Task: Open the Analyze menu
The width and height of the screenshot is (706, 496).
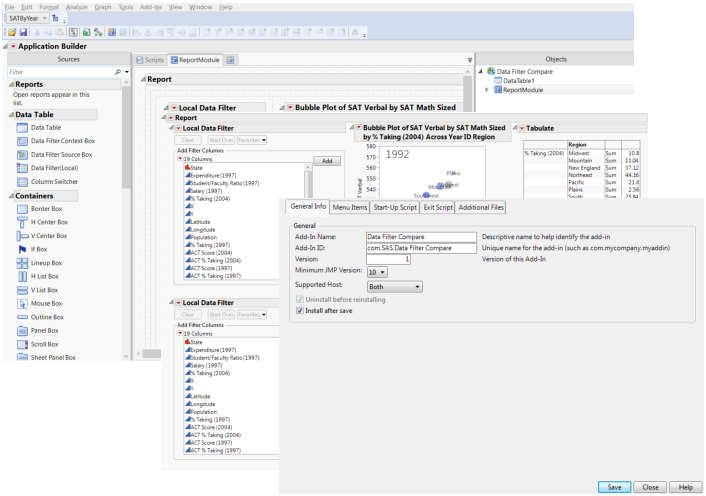Action: 76,7
